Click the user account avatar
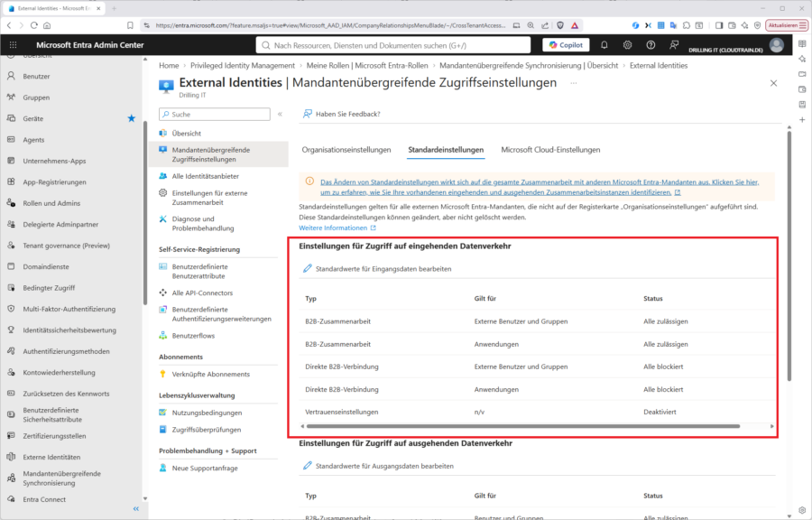812x520 pixels. tap(776, 45)
